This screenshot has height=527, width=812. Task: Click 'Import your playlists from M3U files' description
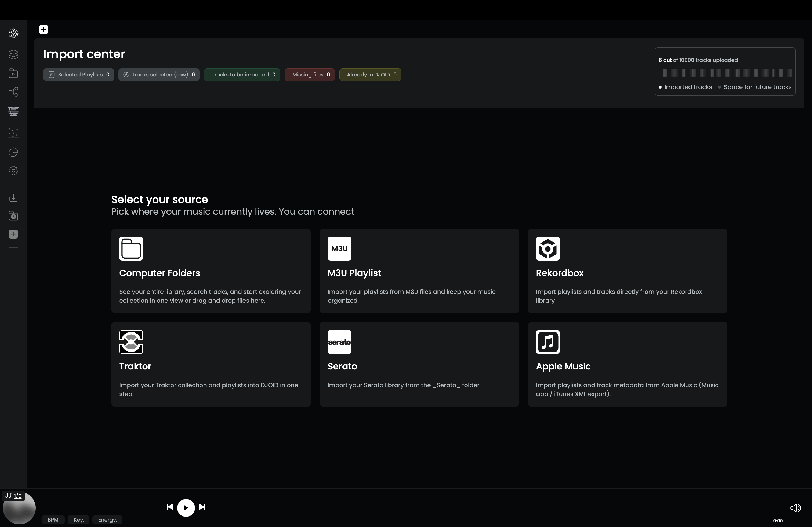411,296
